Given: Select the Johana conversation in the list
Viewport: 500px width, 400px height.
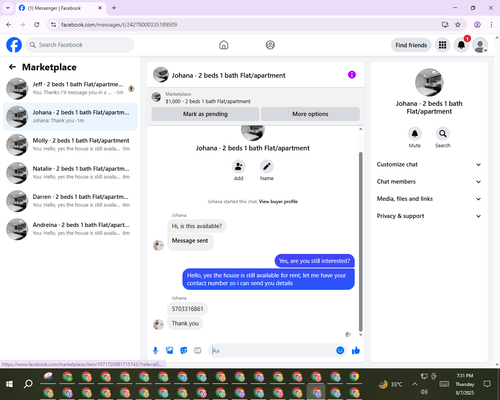Looking at the screenshot, I should point(70,117).
